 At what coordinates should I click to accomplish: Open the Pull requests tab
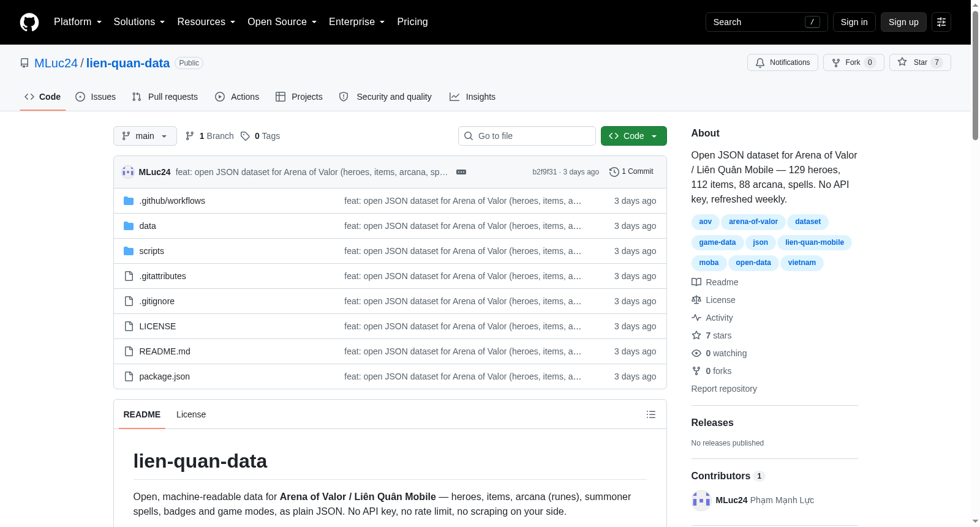click(165, 97)
